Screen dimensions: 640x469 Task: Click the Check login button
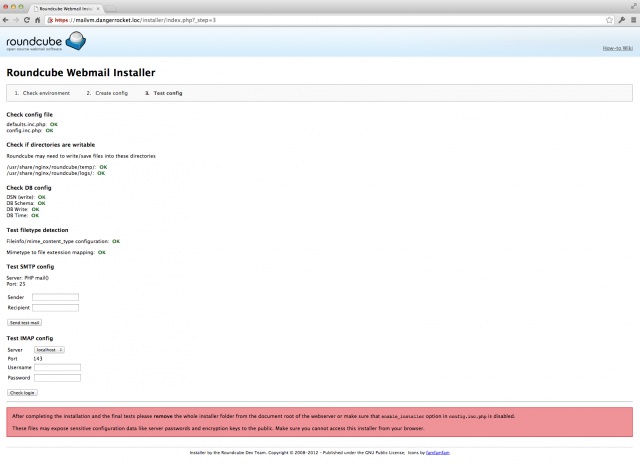click(x=22, y=393)
